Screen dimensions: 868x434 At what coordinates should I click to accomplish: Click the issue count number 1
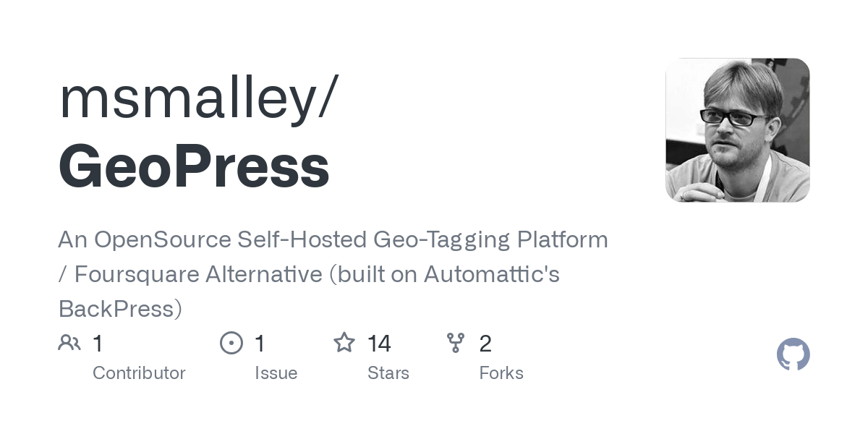[260, 344]
